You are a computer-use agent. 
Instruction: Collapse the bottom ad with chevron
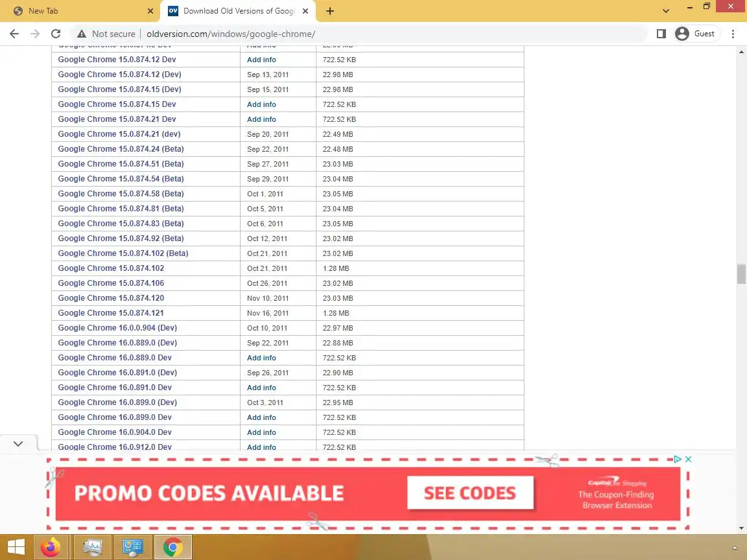click(x=18, y=444)
